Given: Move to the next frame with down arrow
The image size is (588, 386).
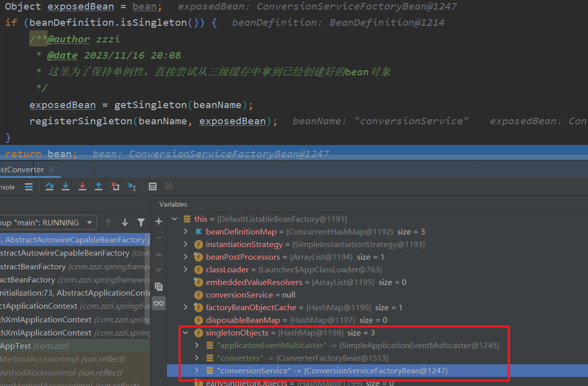Looking at the screenshot, I should [x=125, y=222].
